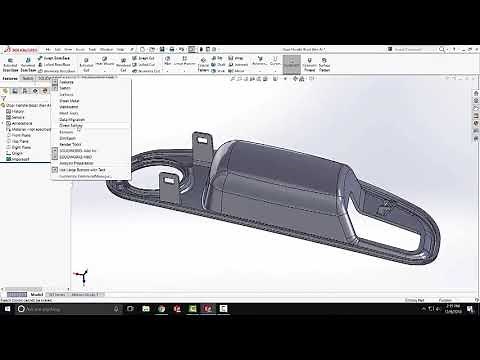Click the Print icon in title bar
The height and width of the screenshot is (360, 480).
pos(172,49)
